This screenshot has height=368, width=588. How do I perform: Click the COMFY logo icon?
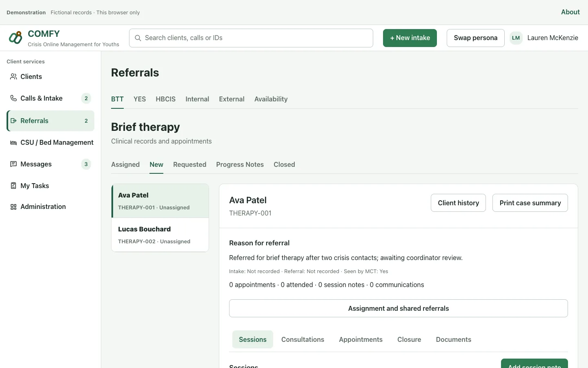coord(16,38)
